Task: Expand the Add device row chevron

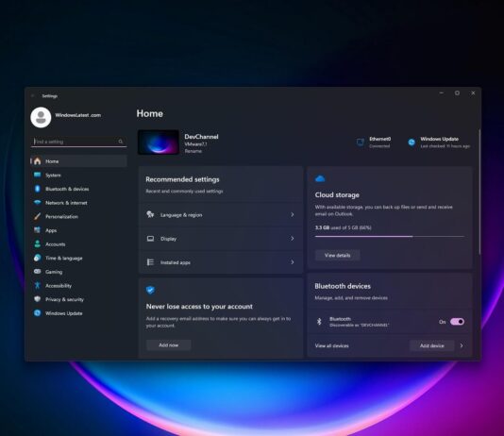Action: coord(462,345)
